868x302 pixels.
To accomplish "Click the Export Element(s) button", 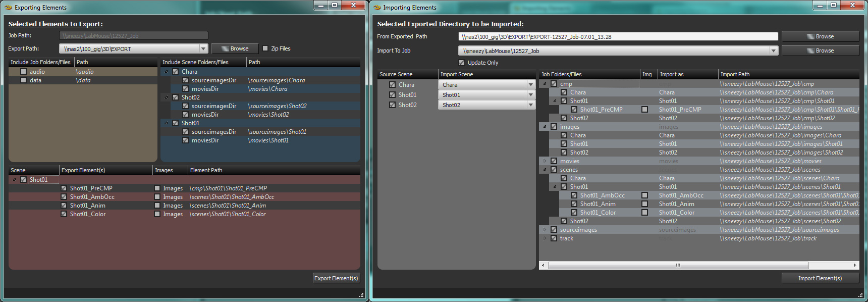I will [x=336, y=278].
